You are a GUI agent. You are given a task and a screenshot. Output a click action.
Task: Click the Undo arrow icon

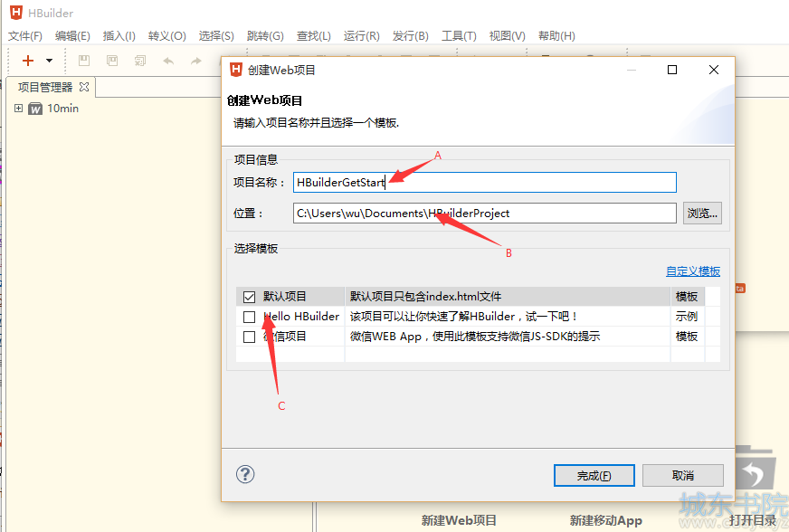[168, 61]
